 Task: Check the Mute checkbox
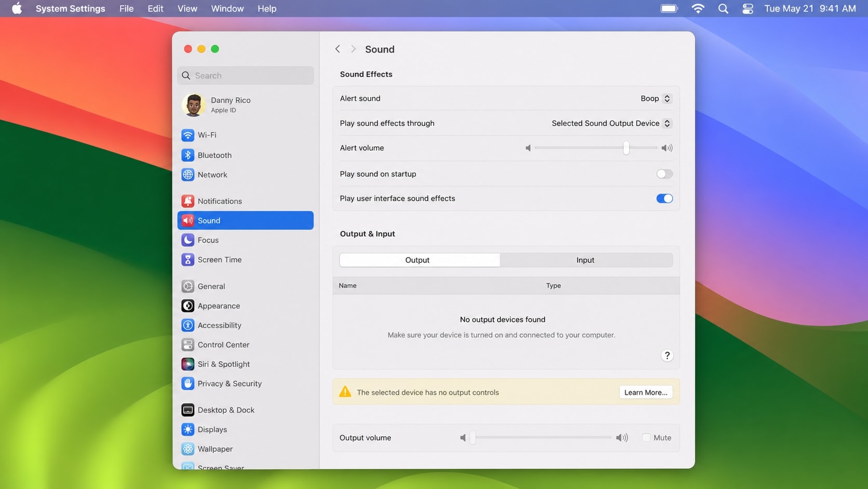click(x=646, y=438)
